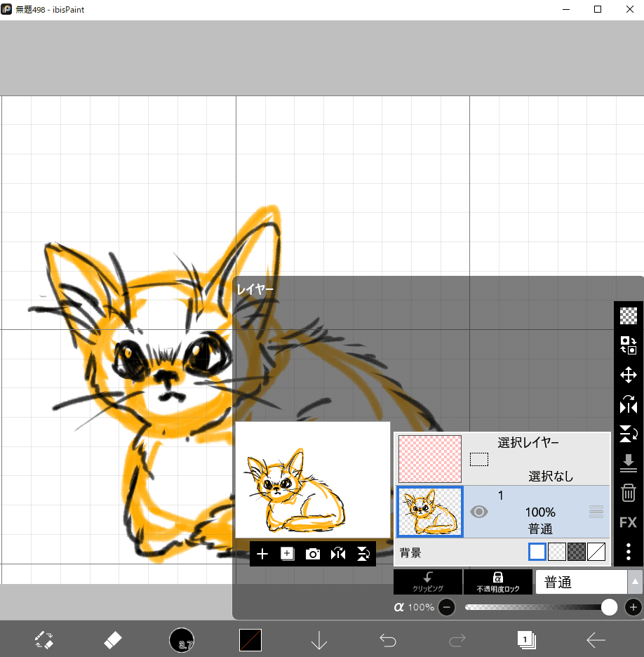Select the Eraser tool
This screenshot has width=644, height=657.
pos(112,639)
